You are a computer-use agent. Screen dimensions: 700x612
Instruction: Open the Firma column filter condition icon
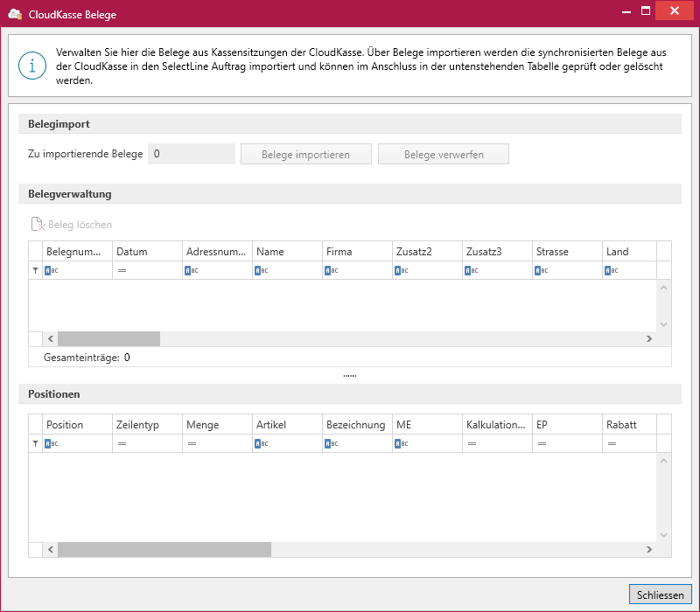point(332,270)
